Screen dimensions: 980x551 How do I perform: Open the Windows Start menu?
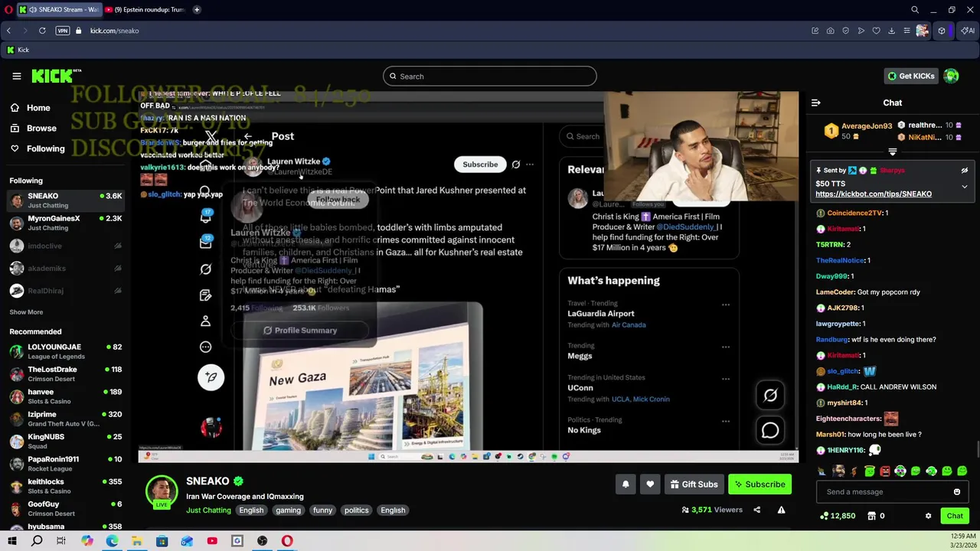pyautogui.click(x=11, y=541)
